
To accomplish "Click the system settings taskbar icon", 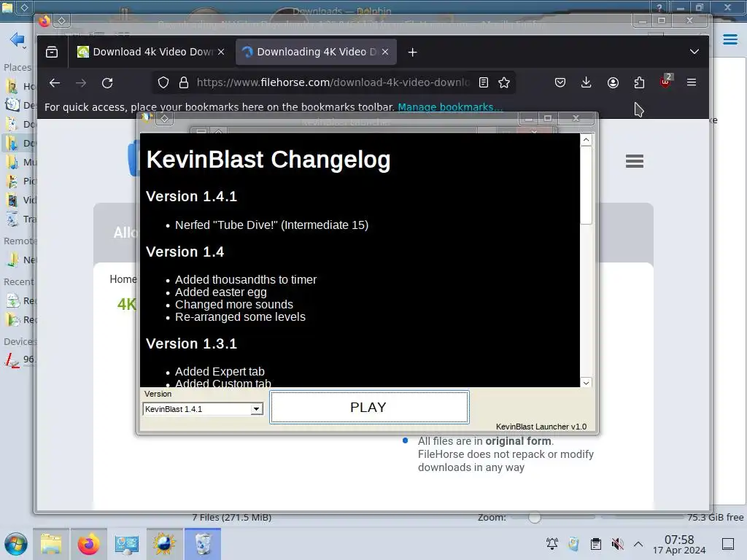I will point(126,544).
